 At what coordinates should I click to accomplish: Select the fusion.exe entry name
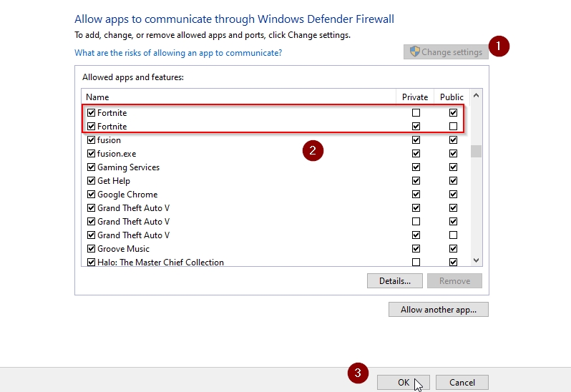(117, 154)
